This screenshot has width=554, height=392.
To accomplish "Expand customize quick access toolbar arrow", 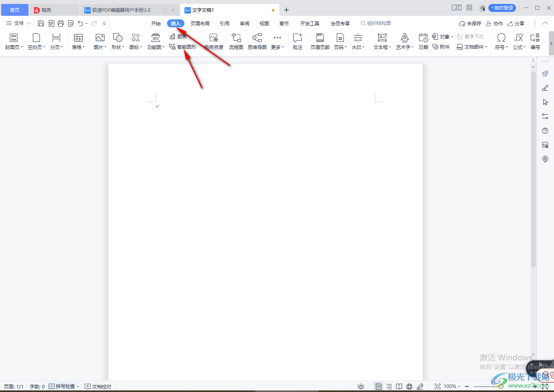I will point(104,23).
